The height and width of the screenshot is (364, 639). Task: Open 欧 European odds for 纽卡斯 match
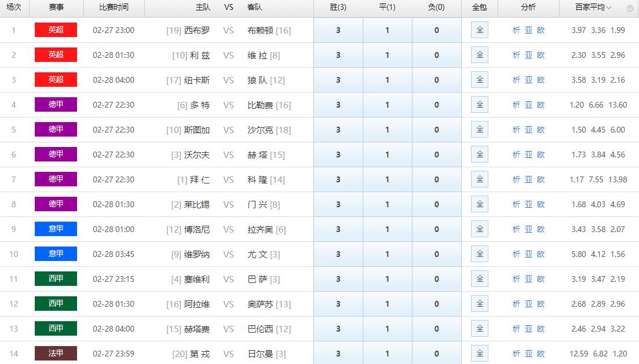pyautogui.click(x=541, y=80)
